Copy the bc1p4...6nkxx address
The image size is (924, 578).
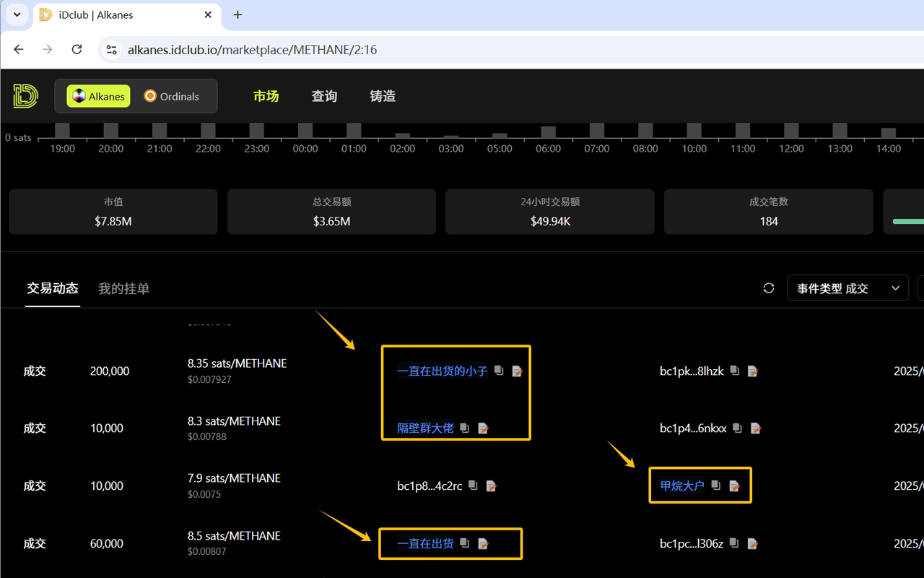737,428
